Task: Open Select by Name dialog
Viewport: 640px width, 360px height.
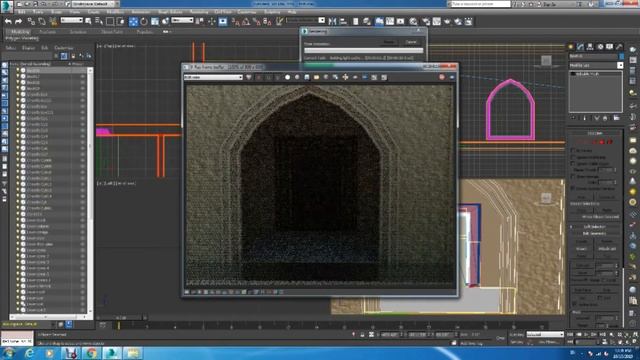Action: coord(99,21)
